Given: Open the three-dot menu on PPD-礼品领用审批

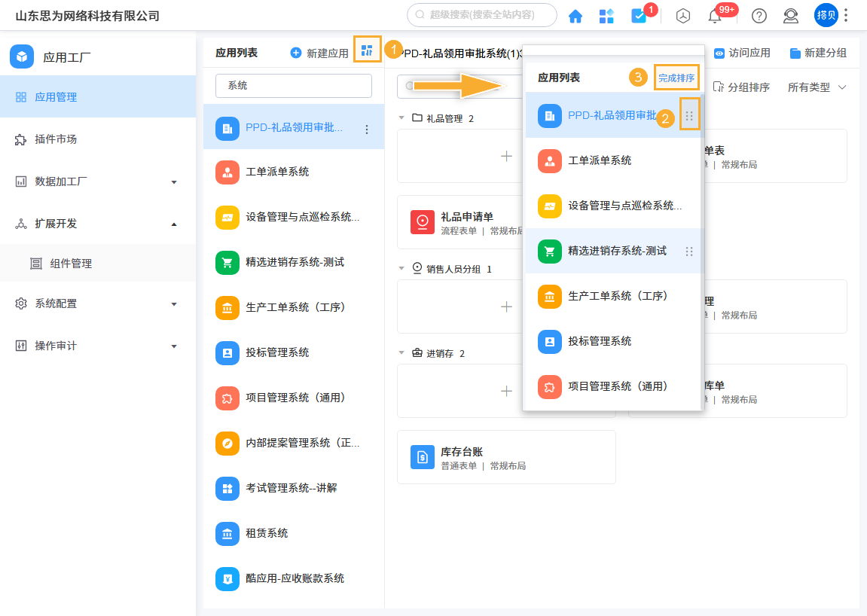Looking at the screenshot, I should pyautogui.click(x=367, y=128).
